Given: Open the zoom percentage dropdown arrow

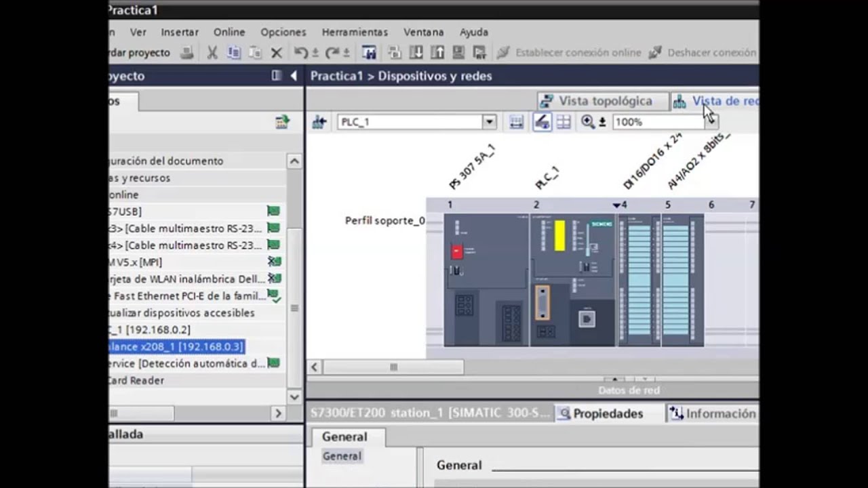Looking at the screenshot, I should tap(711, 122).
